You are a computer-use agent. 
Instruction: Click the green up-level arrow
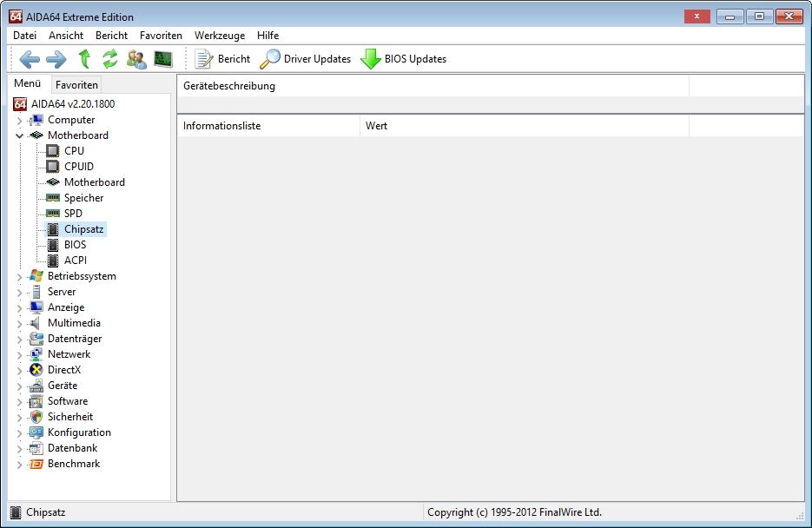click(84, 59)
